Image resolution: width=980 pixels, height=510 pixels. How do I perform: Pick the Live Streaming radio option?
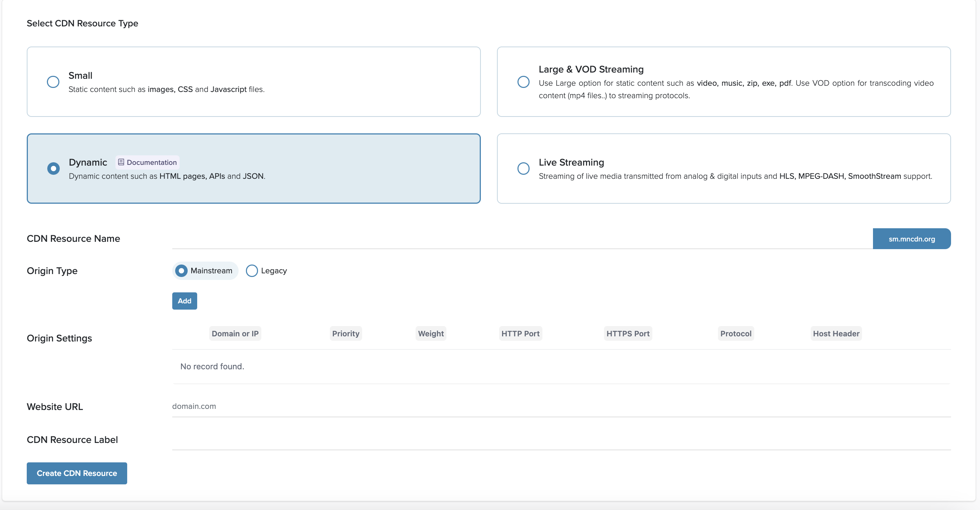[523, 169]
